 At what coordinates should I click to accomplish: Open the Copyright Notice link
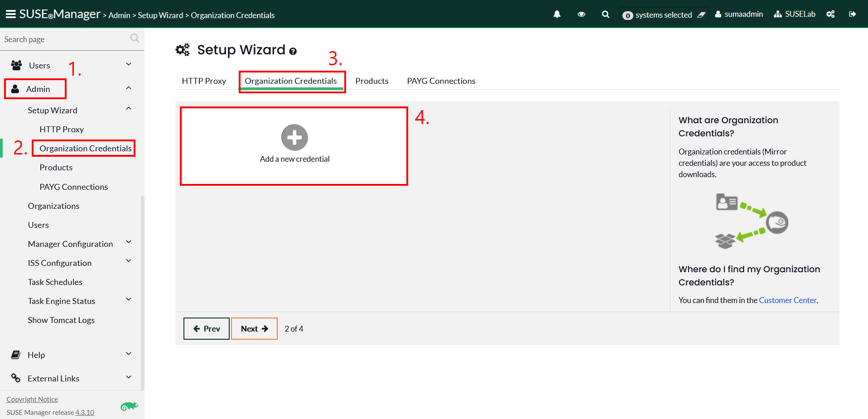32,400
